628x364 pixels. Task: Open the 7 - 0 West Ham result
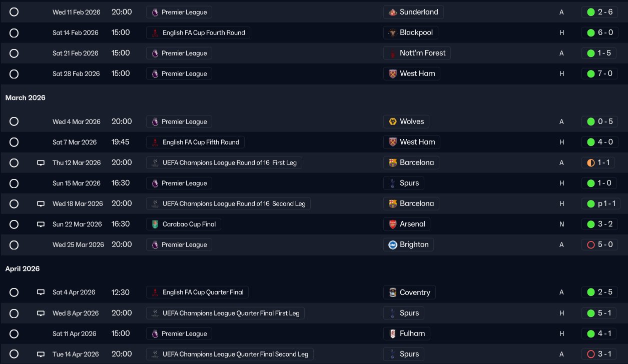tap(599, 73)
